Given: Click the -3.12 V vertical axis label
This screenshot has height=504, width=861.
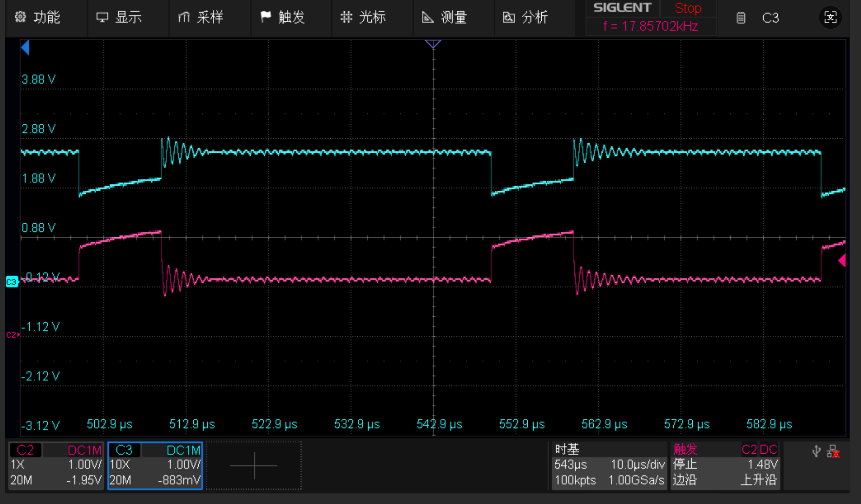Looking at the screenshot, I should (40, 425).
